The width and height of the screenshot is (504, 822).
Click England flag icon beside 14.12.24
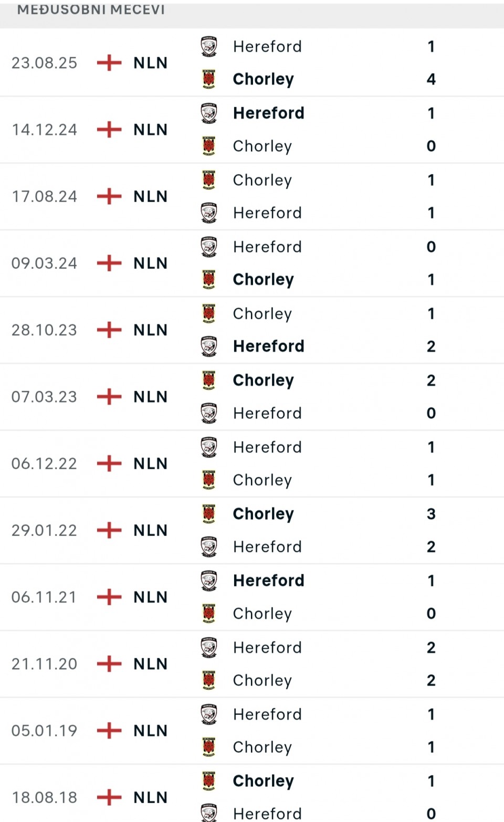109,130
